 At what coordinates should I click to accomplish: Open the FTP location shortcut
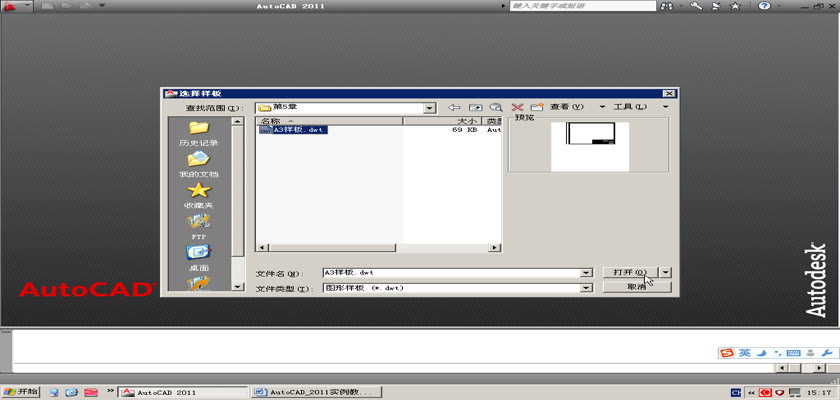pyautogui.click(x=199, y=227)
